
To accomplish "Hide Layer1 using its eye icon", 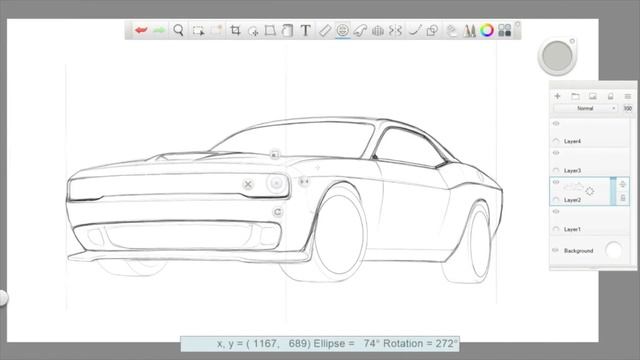I will coord(556,211).
